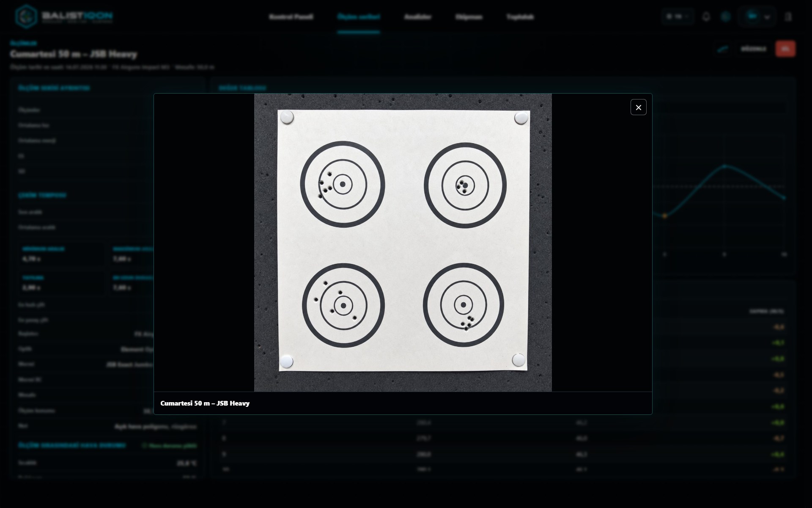This screenshot has width=812, height=508.
Task: Click the Balistikon hexagon logo
Action: (26, 17)
